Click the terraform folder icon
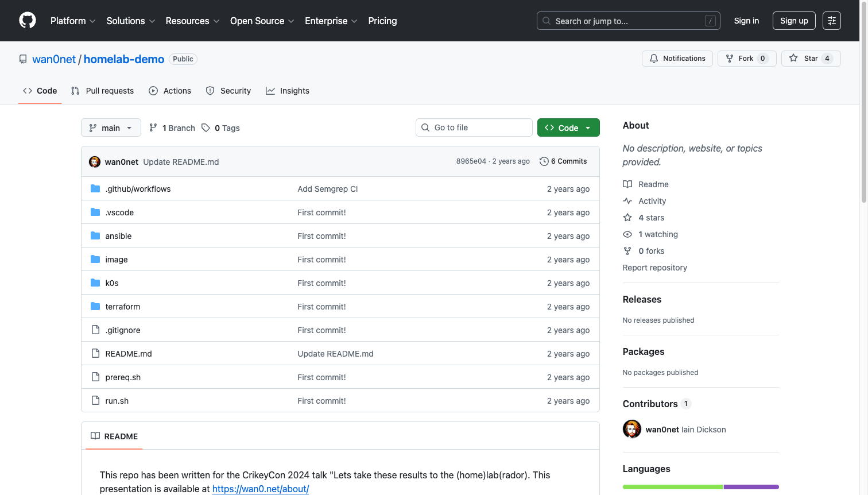868x495 pixels. point(95,307)
